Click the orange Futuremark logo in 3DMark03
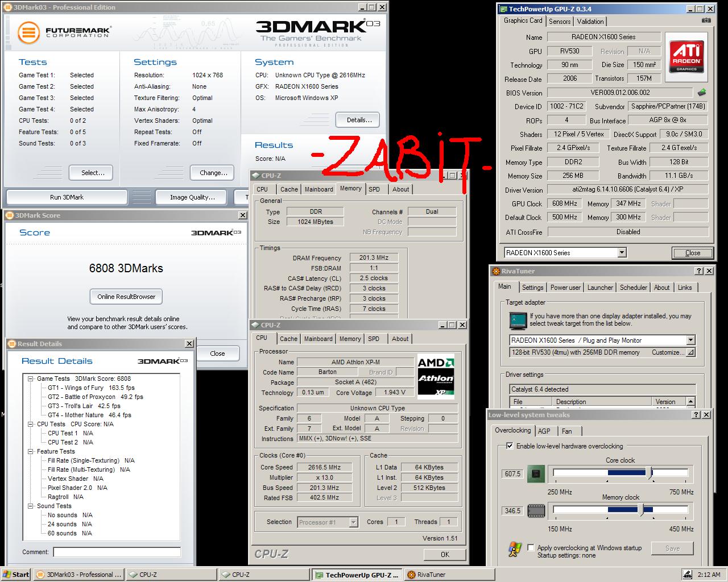The height and width of the screenshot is (582, 728). [28, 32]
